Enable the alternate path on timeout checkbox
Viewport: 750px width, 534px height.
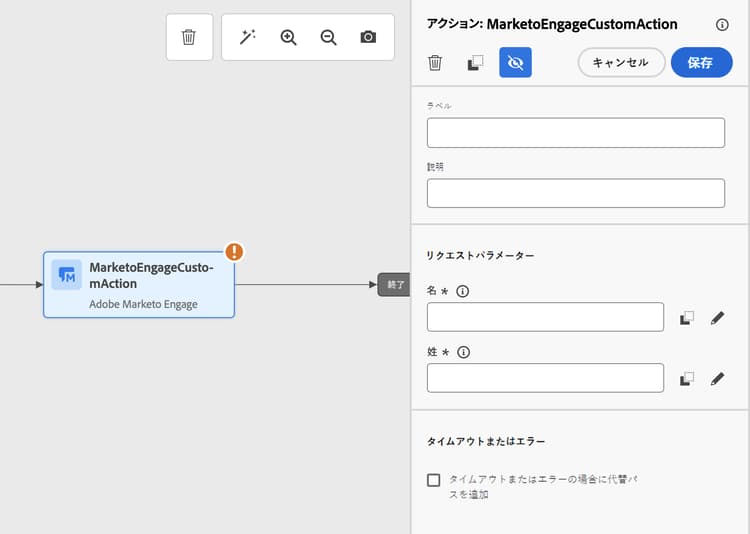(434, 480)
